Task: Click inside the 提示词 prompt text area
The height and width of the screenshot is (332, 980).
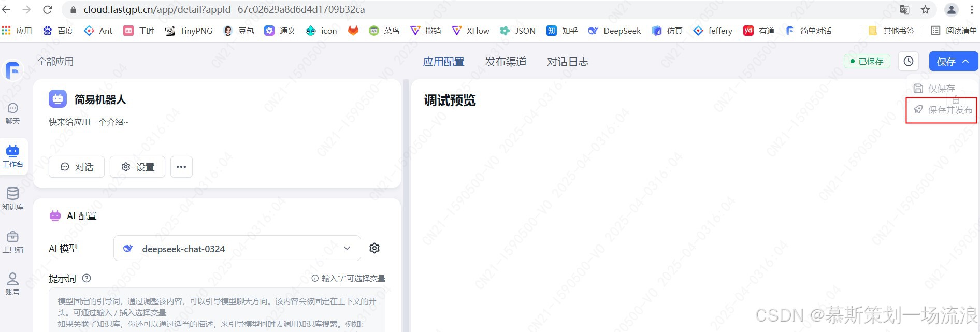Action: coord(217,310)
